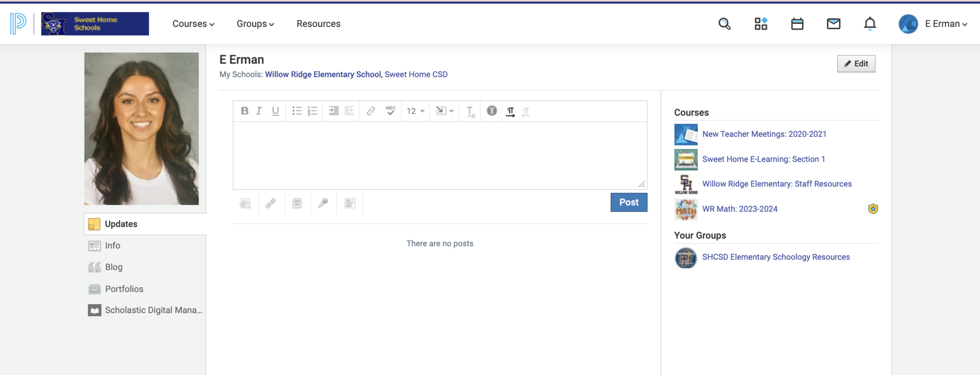Open the messages envelope icon
Screen dimensions: 980x375
tap(833, 24)
